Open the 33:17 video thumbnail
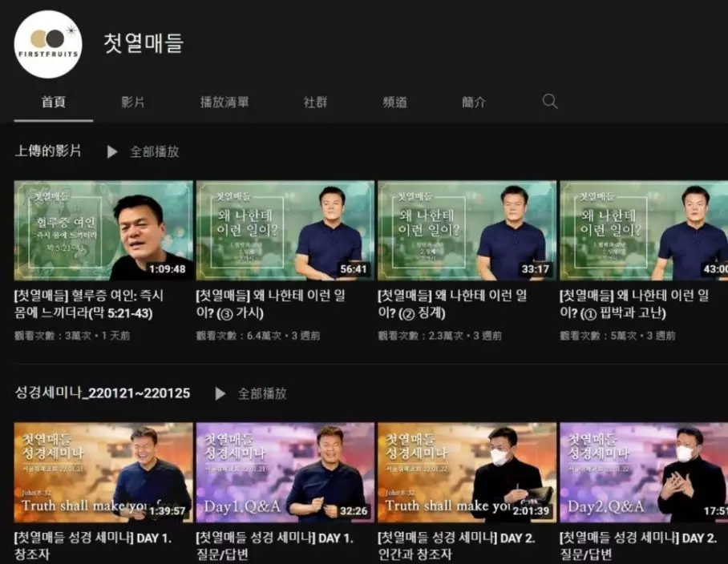 tap(467, 230)
